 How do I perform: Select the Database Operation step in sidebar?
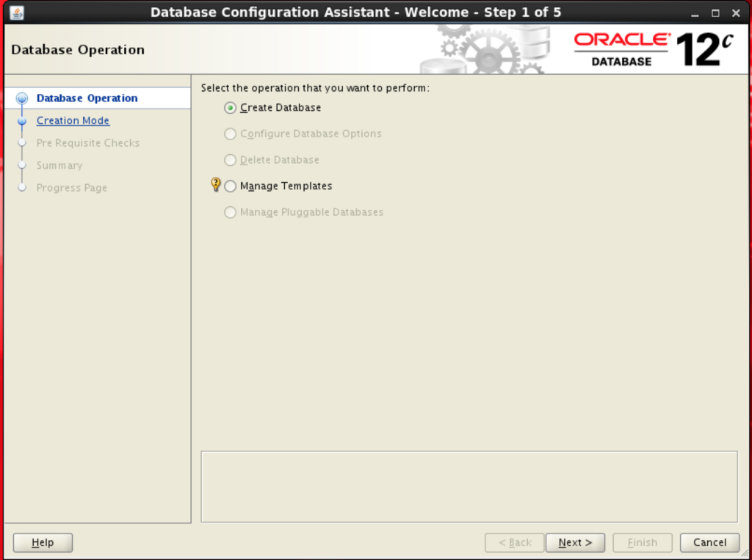click(x=87, y=98)
